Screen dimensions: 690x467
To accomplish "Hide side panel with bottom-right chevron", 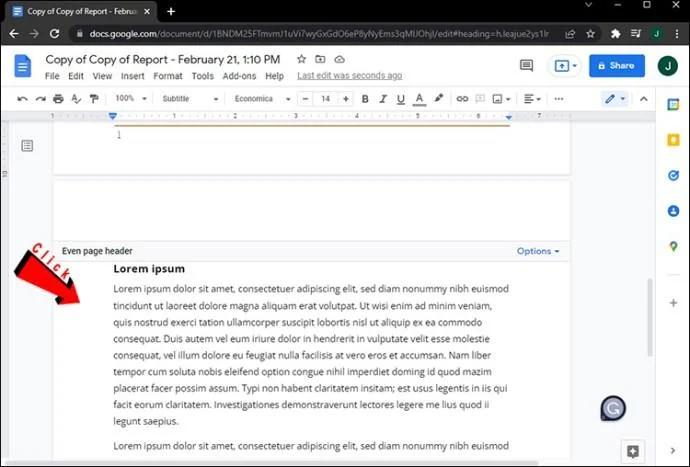I will [673, 450].
